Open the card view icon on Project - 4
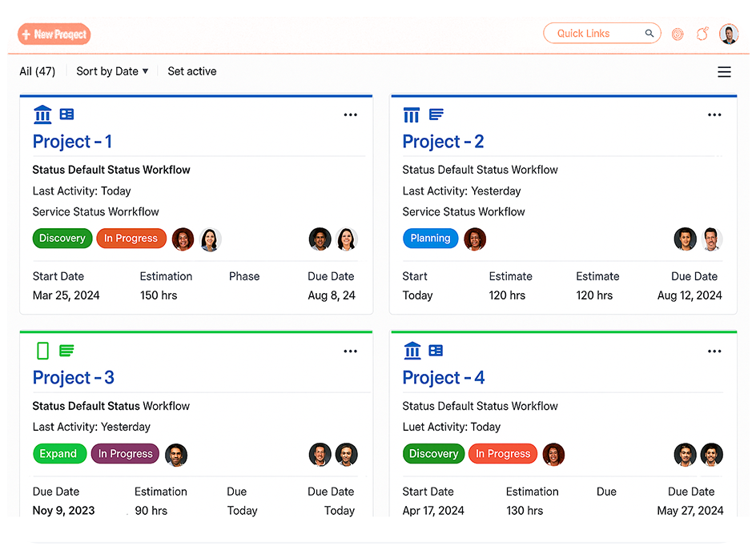This screenshot has width=756, height=558. coord(436,351)
